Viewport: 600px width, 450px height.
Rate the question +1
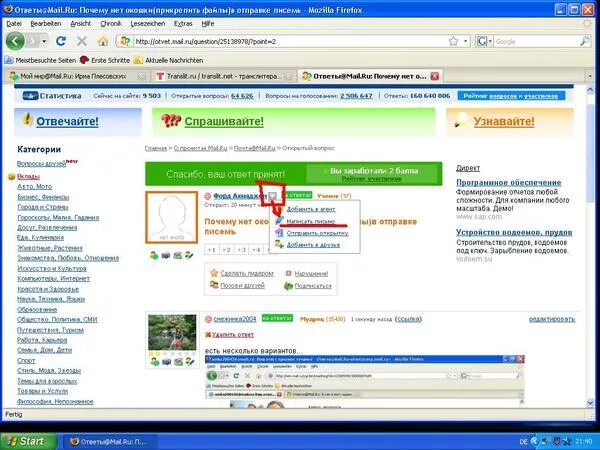tap(212, 250)
